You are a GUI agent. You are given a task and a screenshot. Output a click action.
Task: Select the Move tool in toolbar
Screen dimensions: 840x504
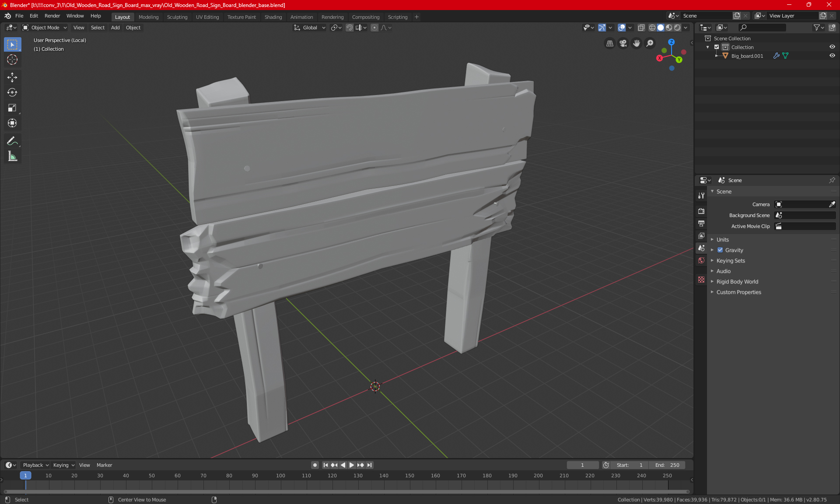(12, 77)
